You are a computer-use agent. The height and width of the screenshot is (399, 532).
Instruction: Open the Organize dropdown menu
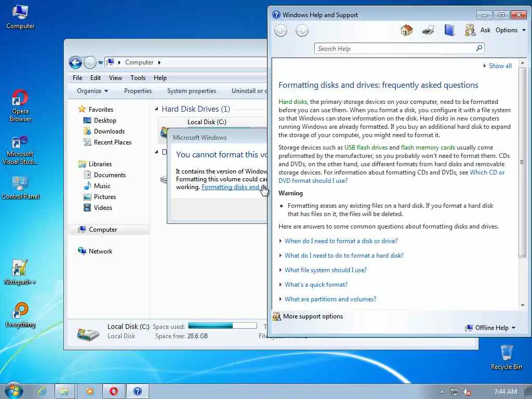tap(92, 91)
